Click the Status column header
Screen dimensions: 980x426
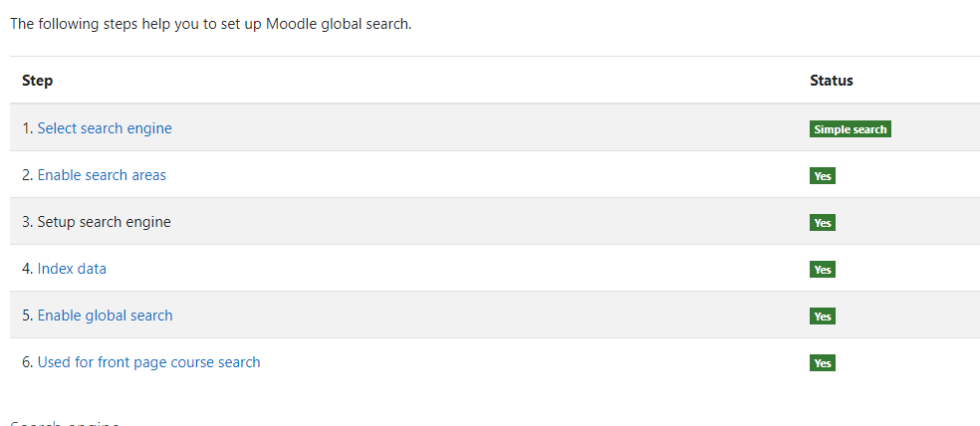(832, 81)
